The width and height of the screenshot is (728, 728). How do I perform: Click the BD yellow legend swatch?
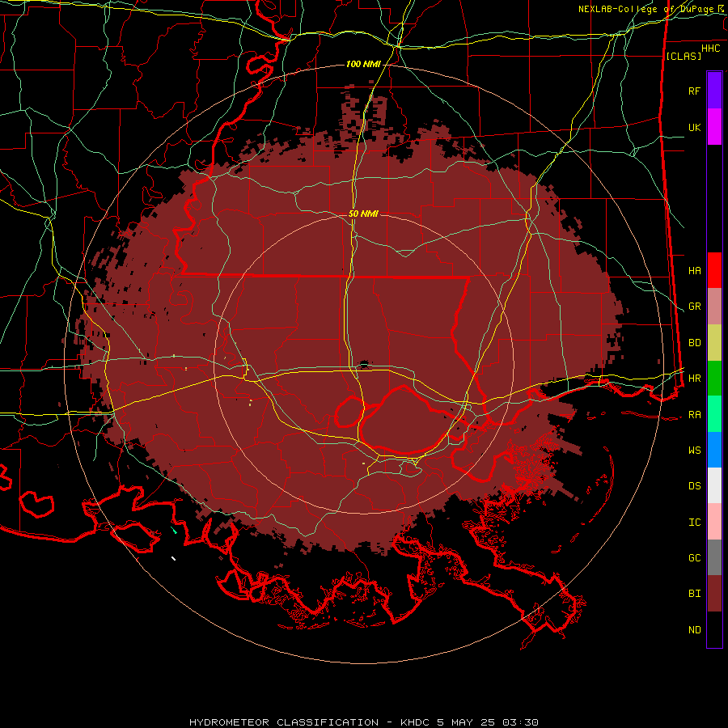[x=714, y=343]
